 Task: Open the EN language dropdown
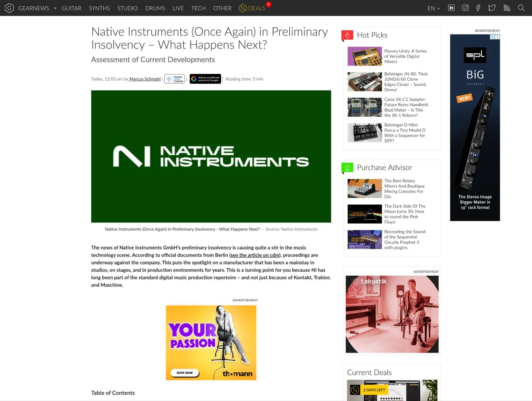433,8
